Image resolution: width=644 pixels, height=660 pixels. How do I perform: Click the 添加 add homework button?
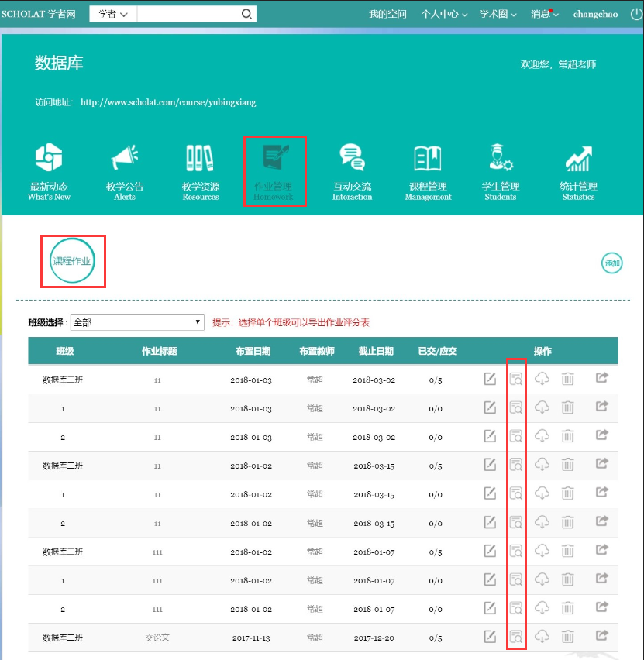pos(612,263)
